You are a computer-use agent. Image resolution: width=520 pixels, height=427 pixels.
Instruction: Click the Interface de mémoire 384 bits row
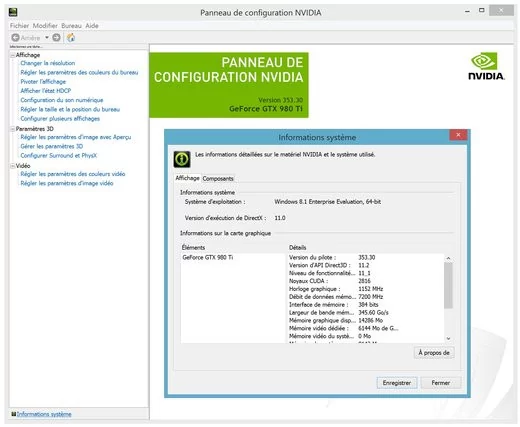click(334, 304)
